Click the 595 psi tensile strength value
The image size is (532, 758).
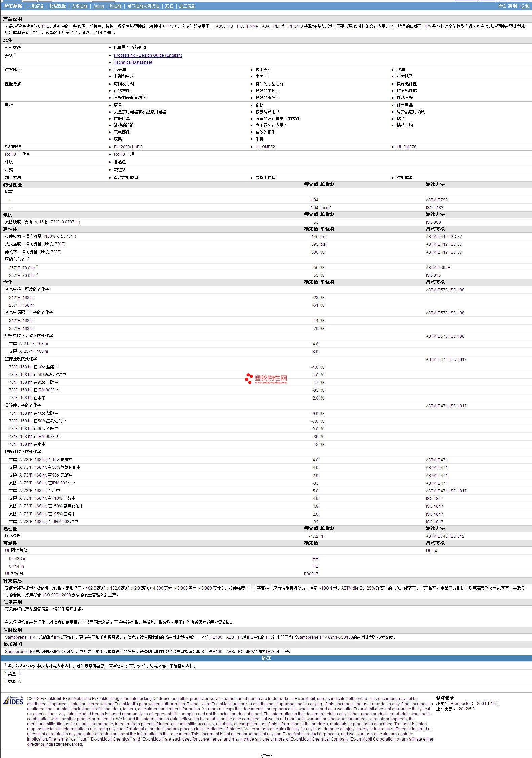pos(318,244)
